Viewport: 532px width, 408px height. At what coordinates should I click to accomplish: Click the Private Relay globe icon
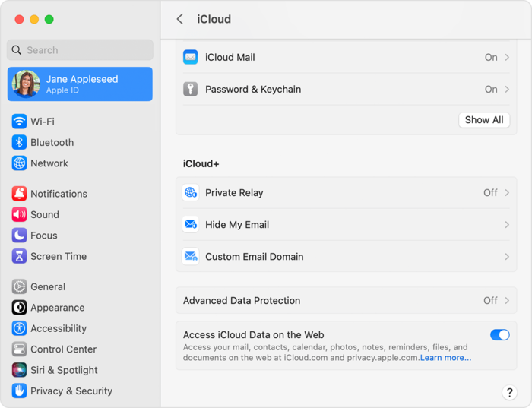191,193
